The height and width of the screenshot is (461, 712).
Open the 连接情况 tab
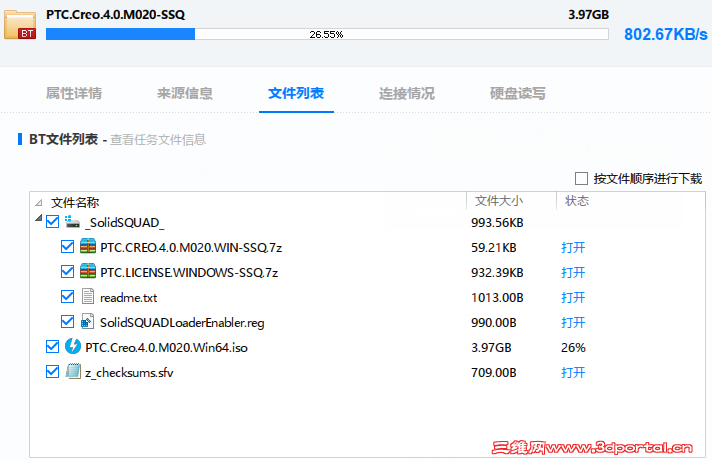tap(407, 93)
